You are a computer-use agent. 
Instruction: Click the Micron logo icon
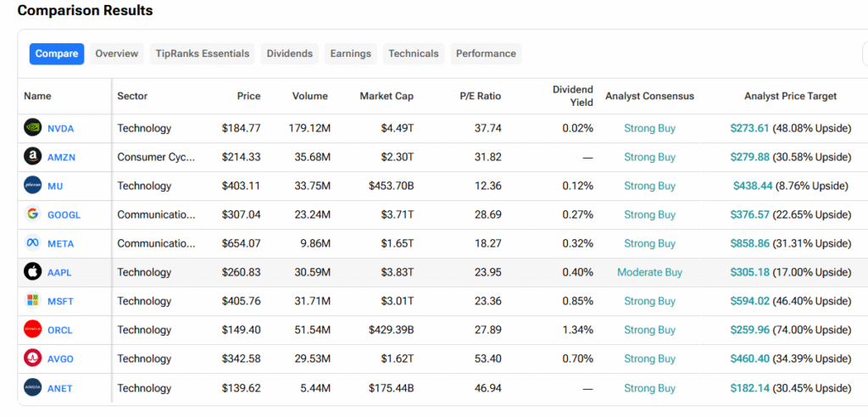[33, 186]
